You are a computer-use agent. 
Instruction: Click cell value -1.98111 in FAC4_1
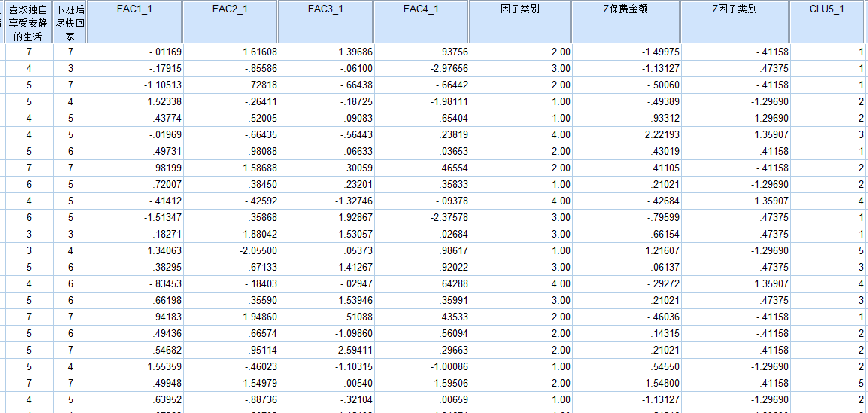click(422, 102)
